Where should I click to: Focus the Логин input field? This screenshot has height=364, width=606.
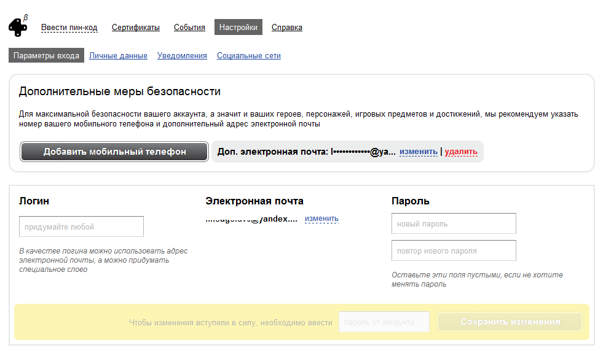82,227
